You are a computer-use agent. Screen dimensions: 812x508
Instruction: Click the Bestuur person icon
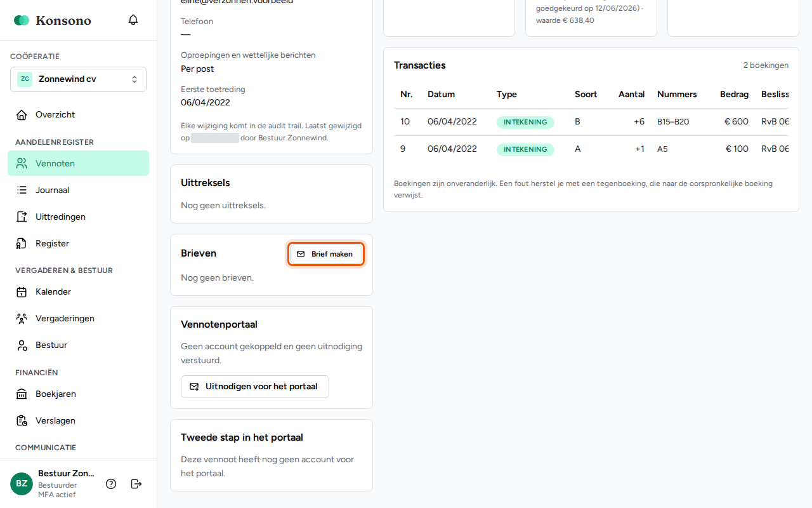(22, 345)
